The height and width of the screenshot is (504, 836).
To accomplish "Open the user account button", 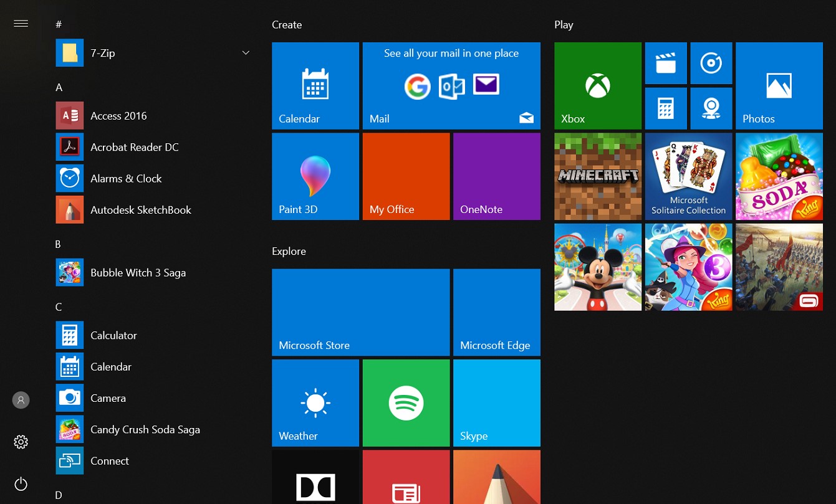I will [x=21, y=400].
